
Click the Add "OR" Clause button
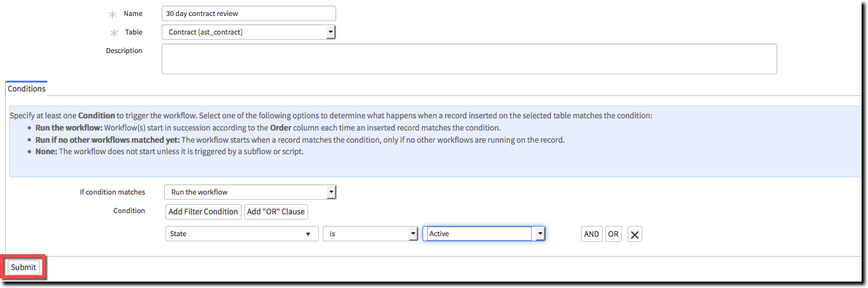coord(276,212)
